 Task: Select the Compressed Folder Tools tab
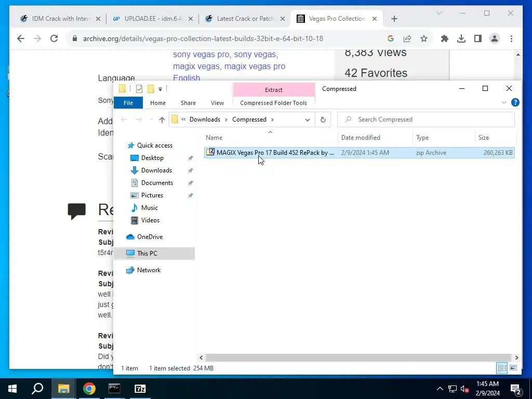(x=273, y=103)
